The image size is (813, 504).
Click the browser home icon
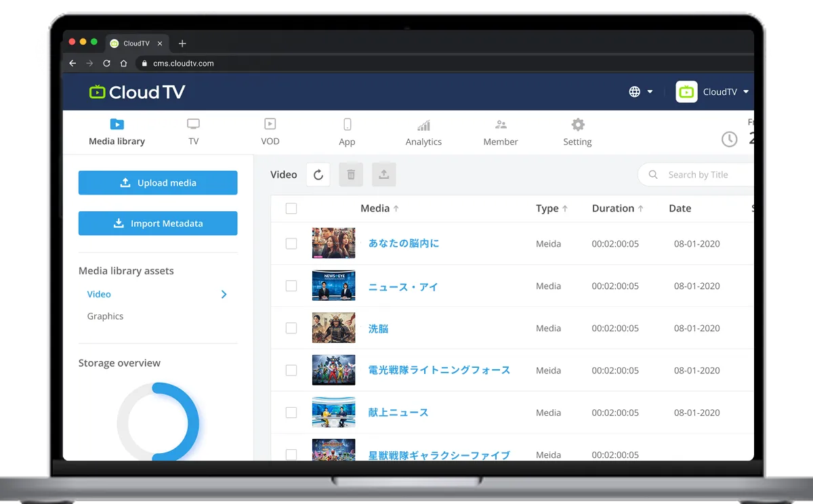(x=123, y=63)
